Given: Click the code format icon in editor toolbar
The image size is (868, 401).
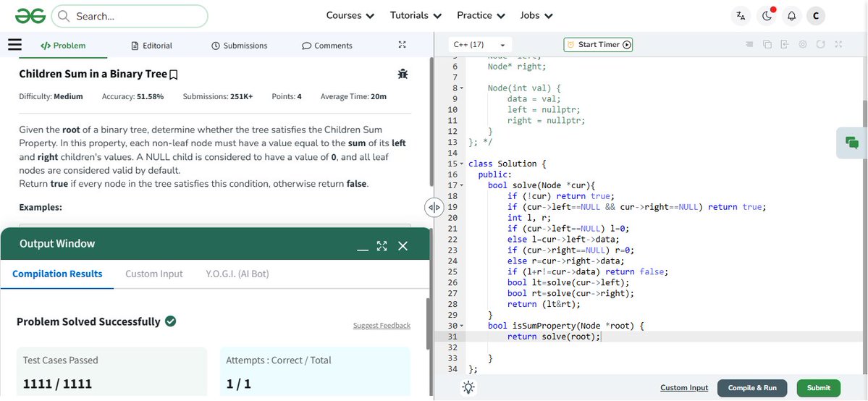Looking at the screenshot, I should pos(749,44).
